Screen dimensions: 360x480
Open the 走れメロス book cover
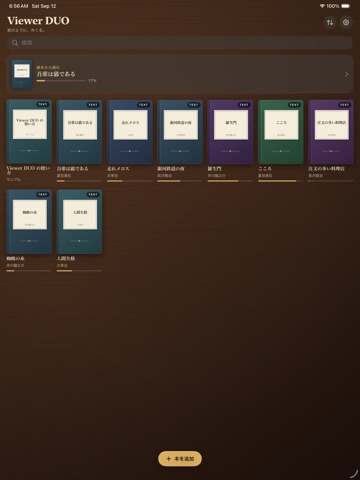tap(130, 131)
